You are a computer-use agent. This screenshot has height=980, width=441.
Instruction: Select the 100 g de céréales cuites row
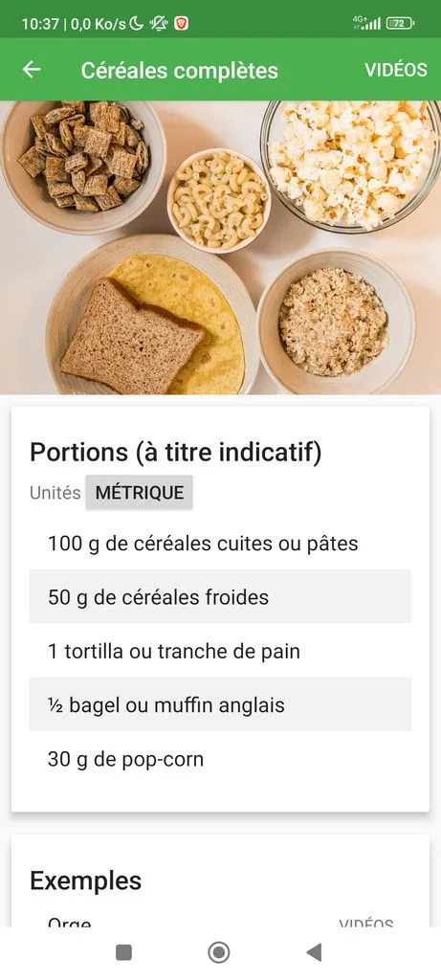pos(220,544)
